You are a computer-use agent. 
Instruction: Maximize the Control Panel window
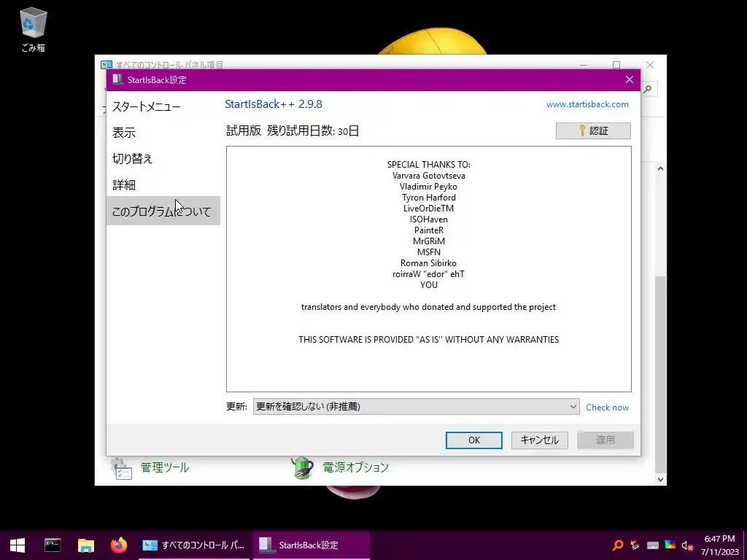point(616,64)
